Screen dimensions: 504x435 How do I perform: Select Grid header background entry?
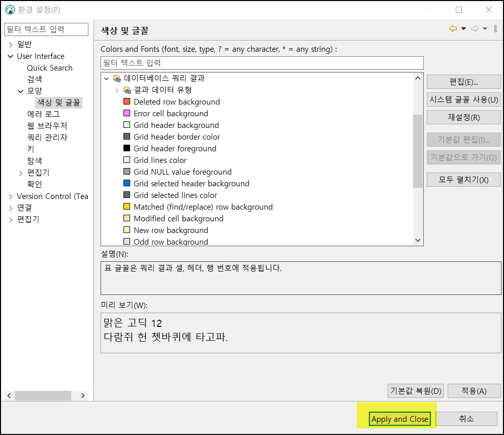tap(176, 125)
